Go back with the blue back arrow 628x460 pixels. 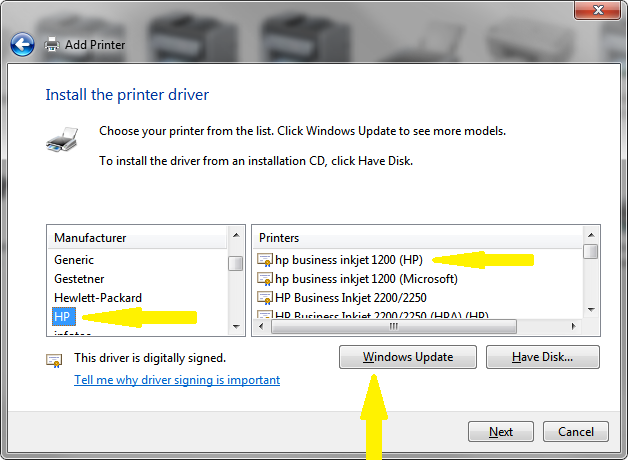point(22,44)
